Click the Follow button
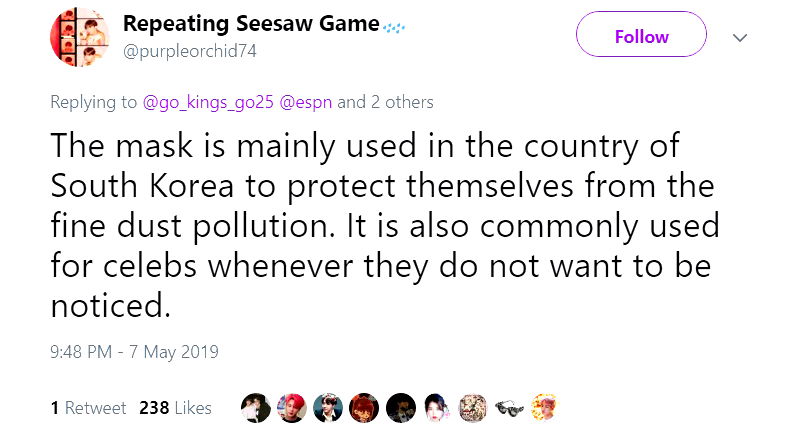Viewport: 800px width, 428px height. (641, 37)
